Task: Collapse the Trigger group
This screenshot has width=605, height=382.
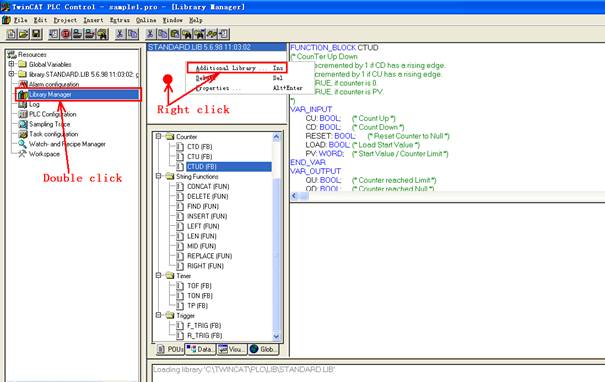Action: coord(159,315)
